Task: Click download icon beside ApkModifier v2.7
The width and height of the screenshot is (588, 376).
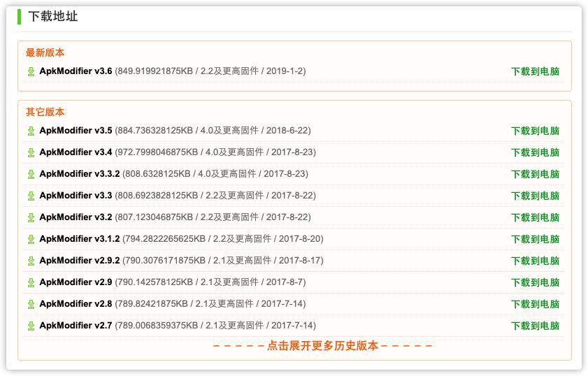Action: [31, 326]
